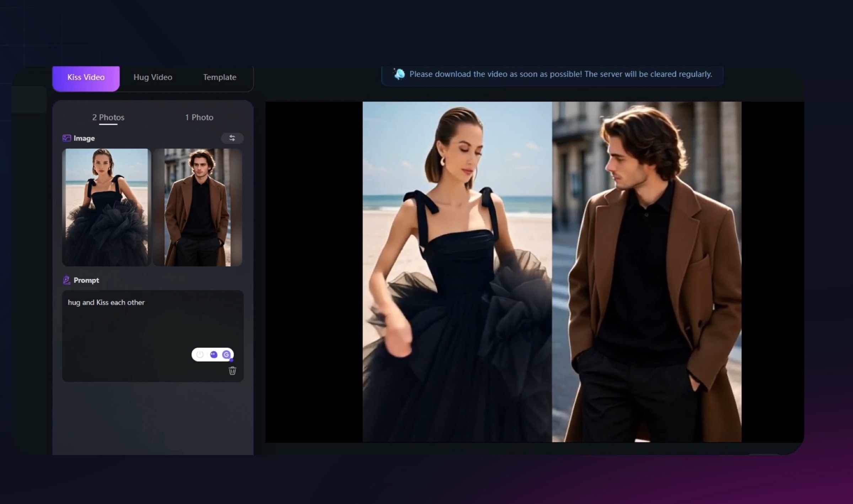The image size is (853, 504).
Task: Open the Template tab
Action: [x=220, y=77]
